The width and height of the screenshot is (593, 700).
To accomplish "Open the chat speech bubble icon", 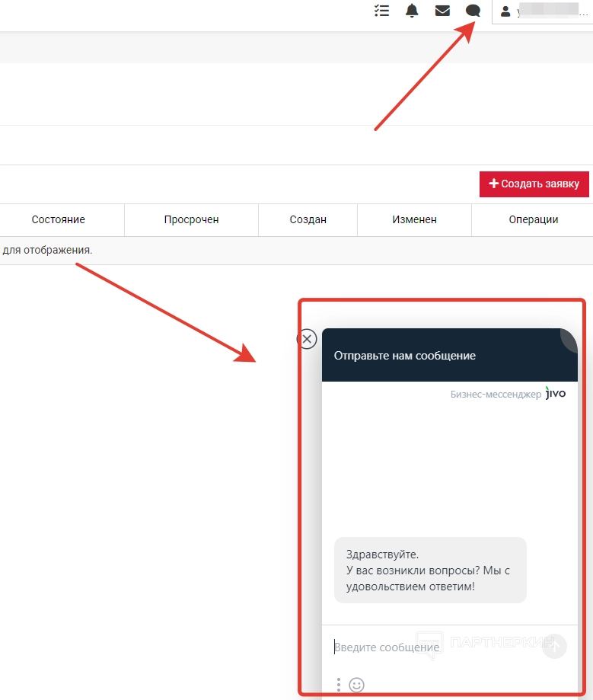I will tap(473, 10).
